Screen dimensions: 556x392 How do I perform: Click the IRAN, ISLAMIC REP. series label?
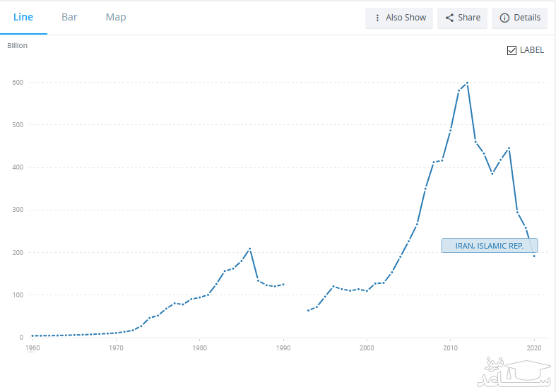click(489, 246)
